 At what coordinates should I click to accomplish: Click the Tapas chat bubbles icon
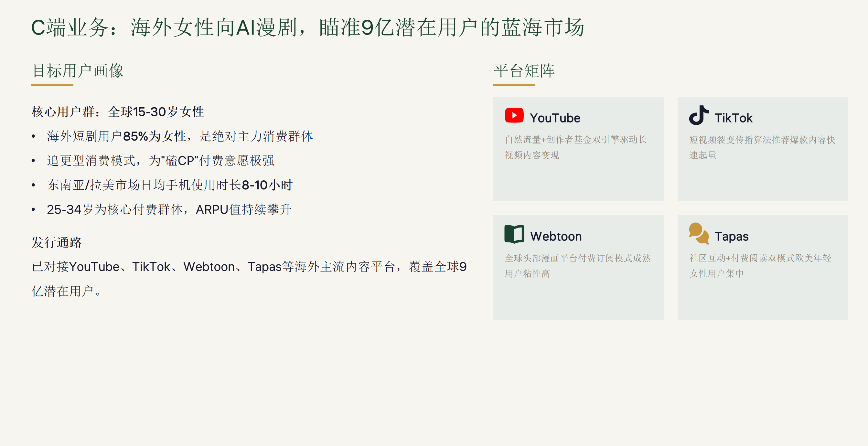[699, 233]
